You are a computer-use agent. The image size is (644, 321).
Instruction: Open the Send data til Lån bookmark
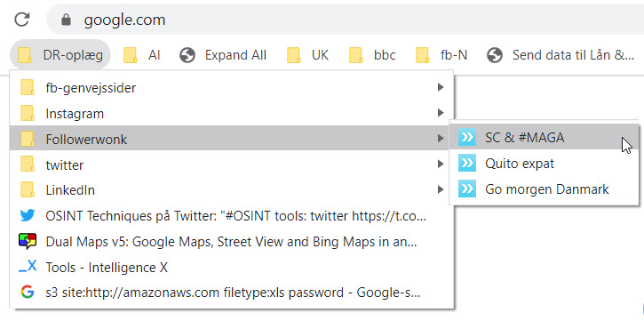(x=561, y=54)
